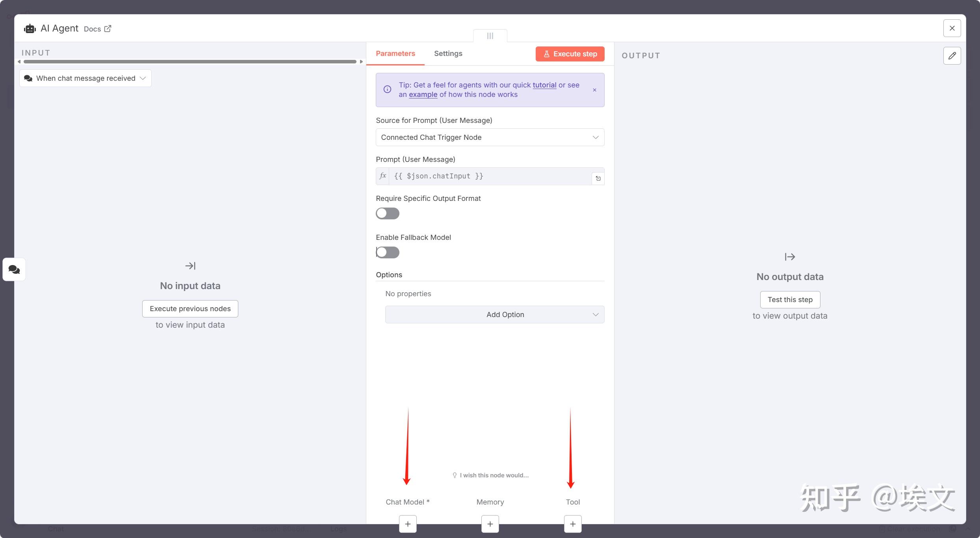Open Docs external link icon

[108, 29]
